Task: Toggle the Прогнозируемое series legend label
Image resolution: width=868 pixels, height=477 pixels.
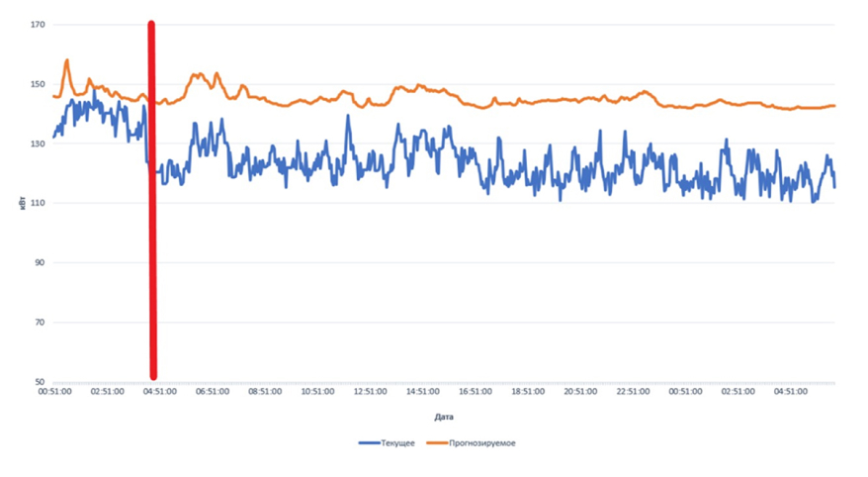Action: click(x=484, y=443)
